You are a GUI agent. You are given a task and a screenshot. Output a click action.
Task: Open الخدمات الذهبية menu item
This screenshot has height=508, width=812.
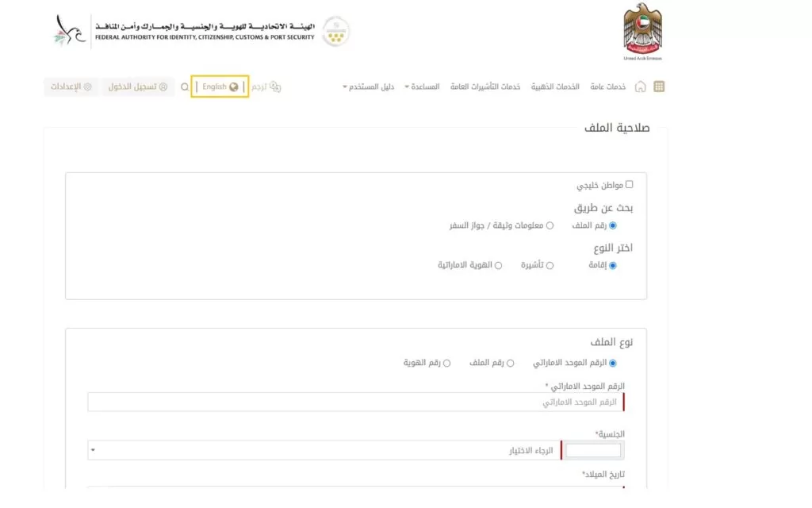click(555, 87)
